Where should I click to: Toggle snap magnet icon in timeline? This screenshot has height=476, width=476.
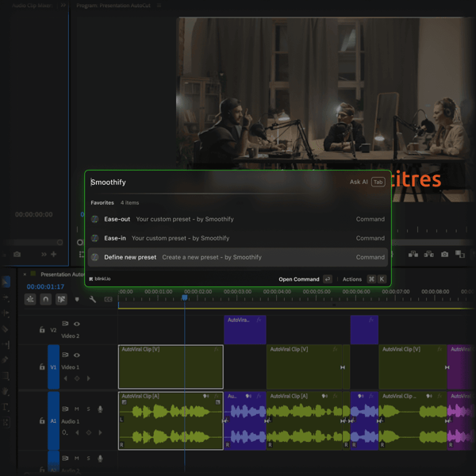pyautogui.click(x=46, y=299)
